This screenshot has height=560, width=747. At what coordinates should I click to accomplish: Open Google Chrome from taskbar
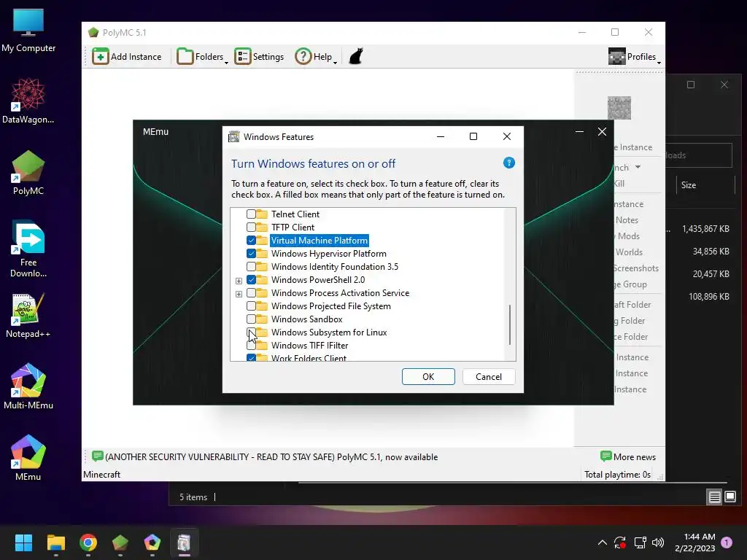(88, 542)
